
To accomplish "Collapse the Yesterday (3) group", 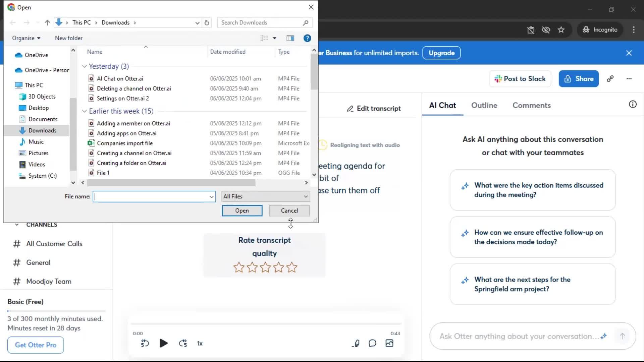I will pyautogui.click(x=84, y=66).
